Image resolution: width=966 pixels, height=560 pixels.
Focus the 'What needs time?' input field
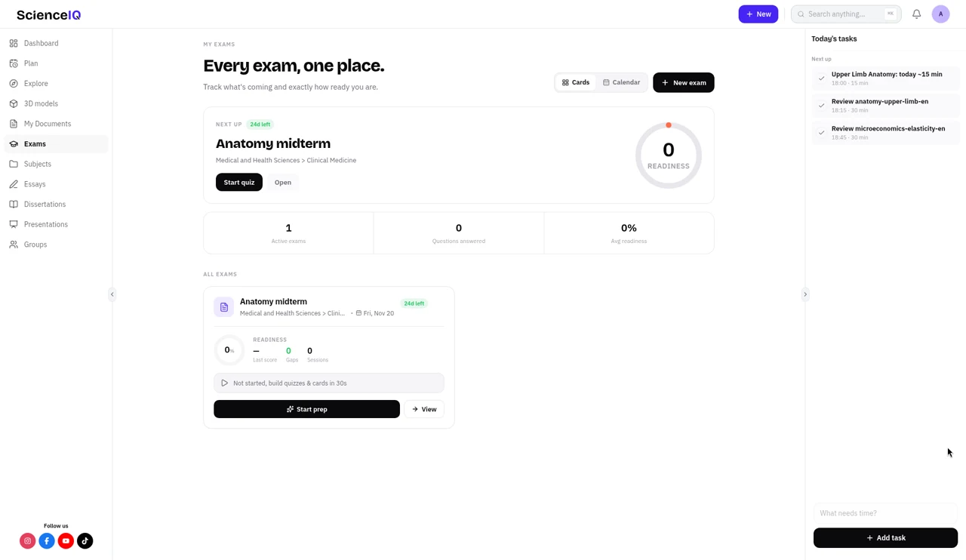(885, 513)
